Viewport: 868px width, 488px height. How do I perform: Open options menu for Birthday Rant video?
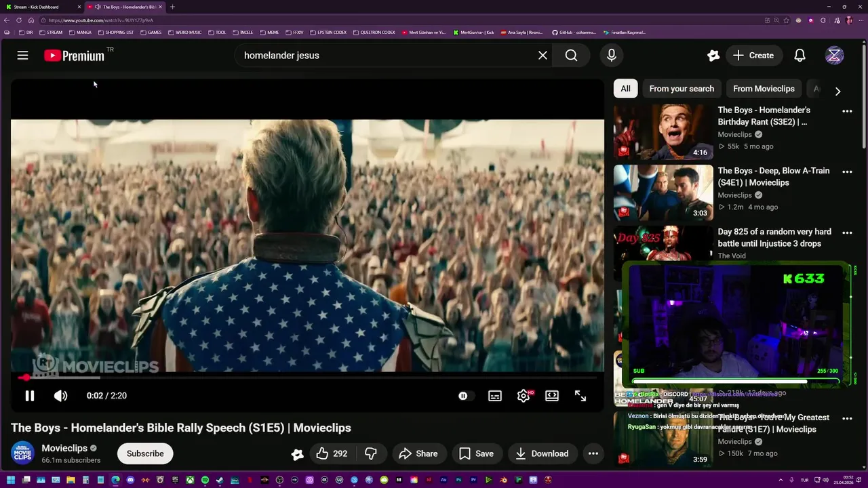coord(847,111)
